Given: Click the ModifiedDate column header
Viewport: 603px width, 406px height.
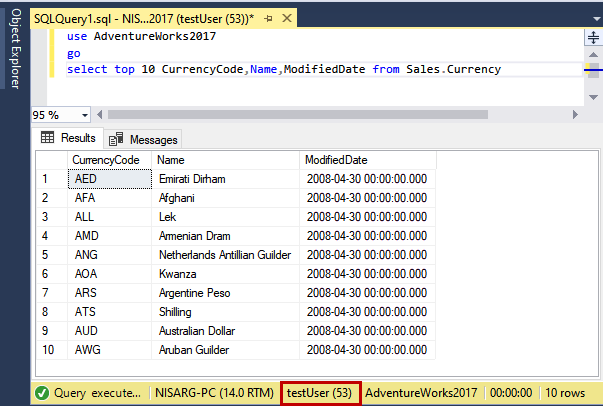Looking at the screenshot, I should tap(336, 160).
